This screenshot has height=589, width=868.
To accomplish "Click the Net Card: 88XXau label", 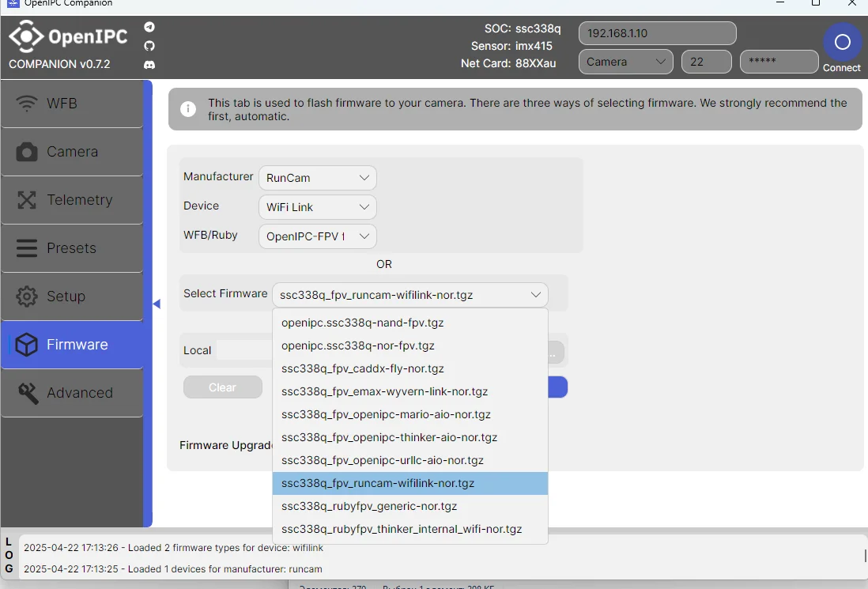I will 508,64.
